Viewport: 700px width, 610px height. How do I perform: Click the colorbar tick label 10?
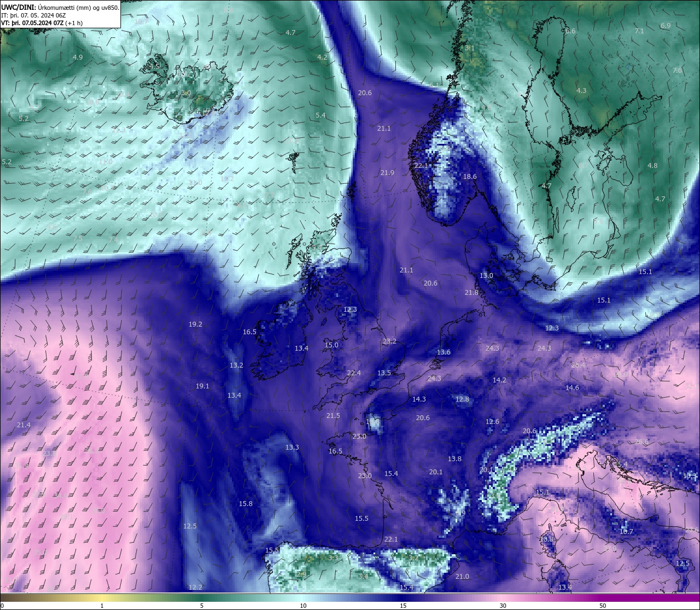point(303,606)
